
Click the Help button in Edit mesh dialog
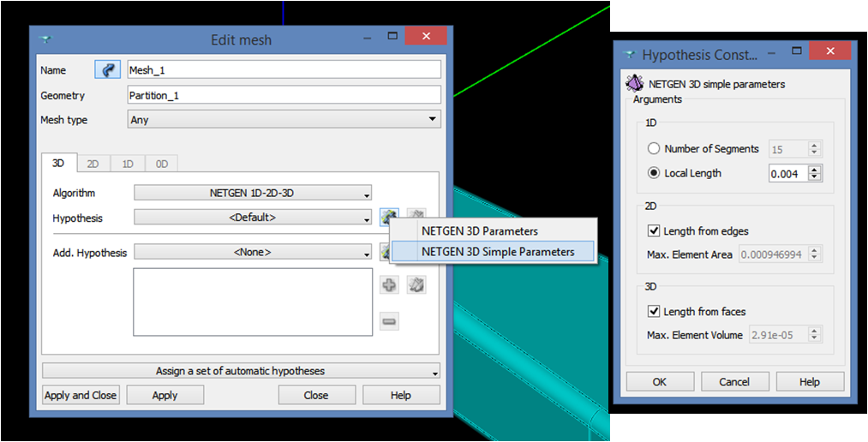point(401,395)
